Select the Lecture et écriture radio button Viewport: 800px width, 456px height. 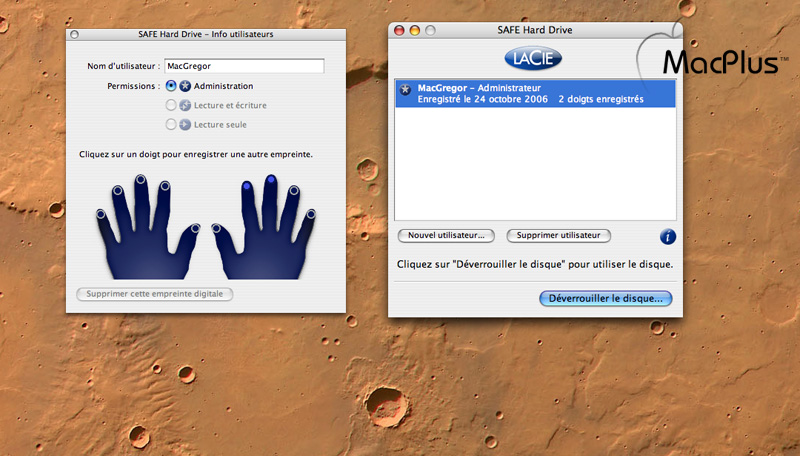171,105
